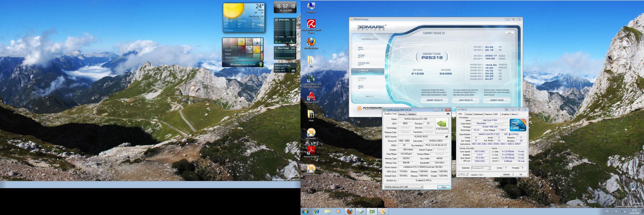This screenshot has height=215, width=644.
Task: Click the DE language indicator in taskbar
Action: tap(607, 211)
